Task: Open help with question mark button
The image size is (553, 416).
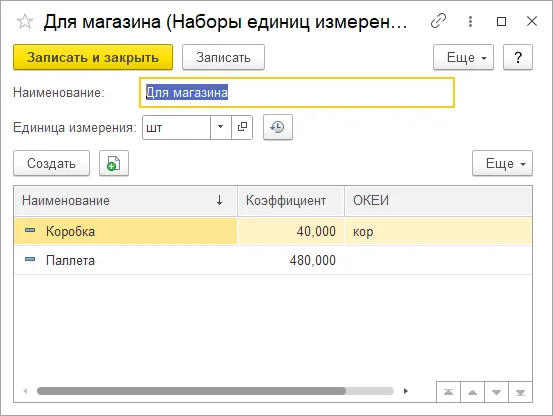Action: (x=518, y=57)
